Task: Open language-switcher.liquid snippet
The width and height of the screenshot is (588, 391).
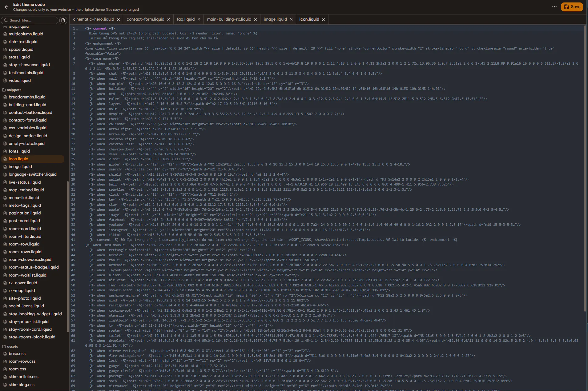Action: tap(33, 174)
